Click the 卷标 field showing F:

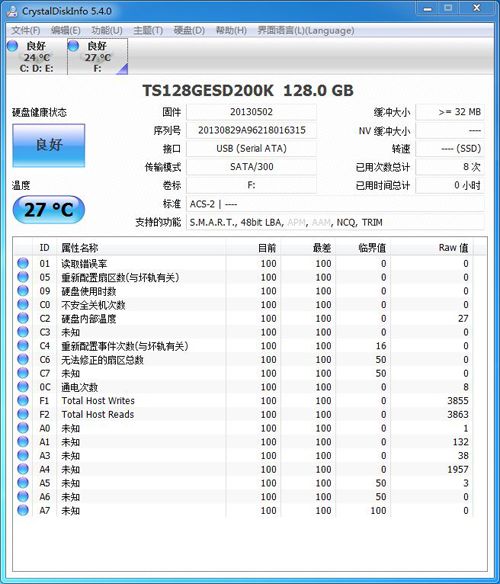pos(251,185)
